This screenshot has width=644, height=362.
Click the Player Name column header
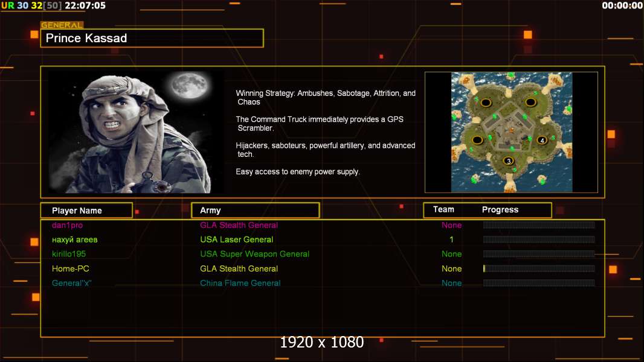tap(86, 211)
